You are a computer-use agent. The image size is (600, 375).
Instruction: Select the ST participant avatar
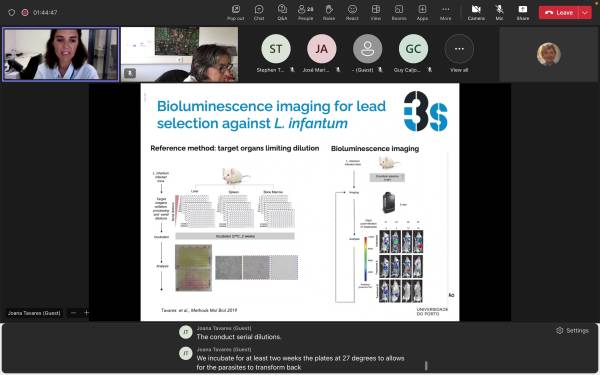pos(276,49)
